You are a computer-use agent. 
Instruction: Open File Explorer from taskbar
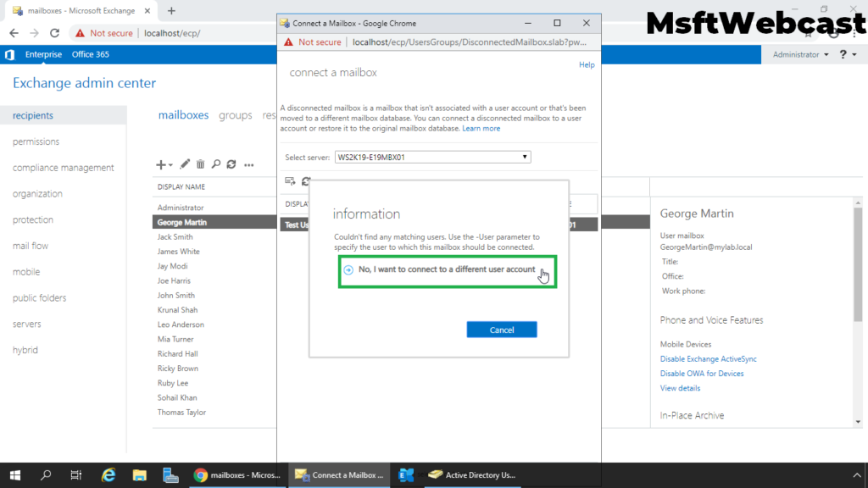[140, 474]
